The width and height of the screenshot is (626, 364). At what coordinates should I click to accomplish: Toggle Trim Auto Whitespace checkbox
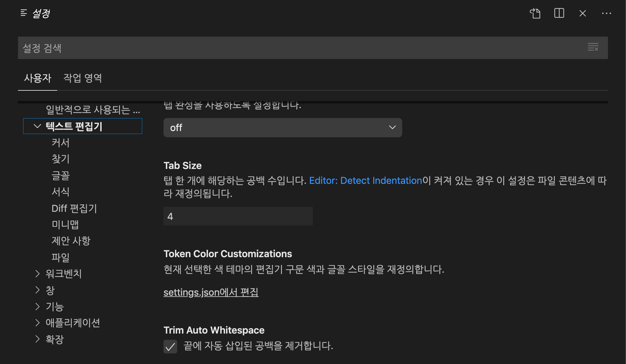click(x=170, y=346)
